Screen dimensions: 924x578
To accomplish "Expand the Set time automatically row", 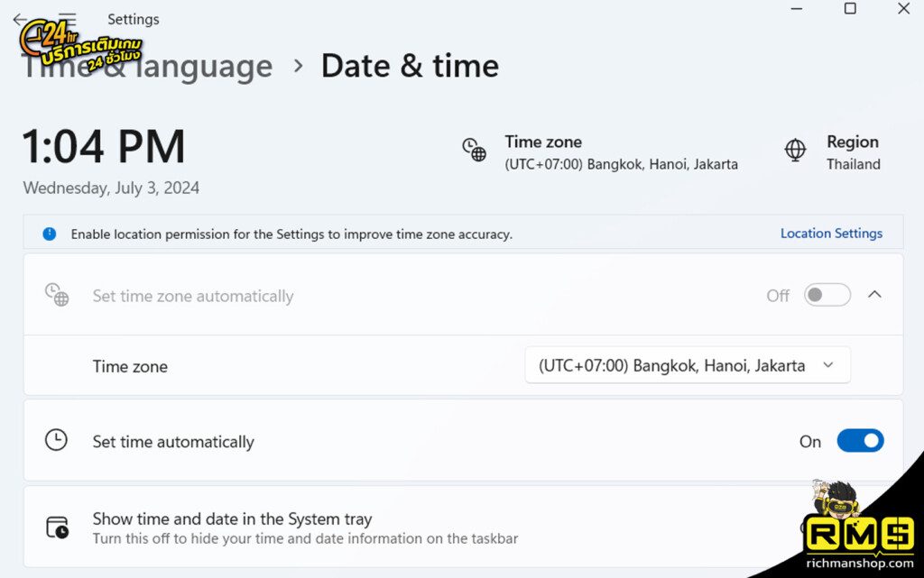I will (451, 441).
